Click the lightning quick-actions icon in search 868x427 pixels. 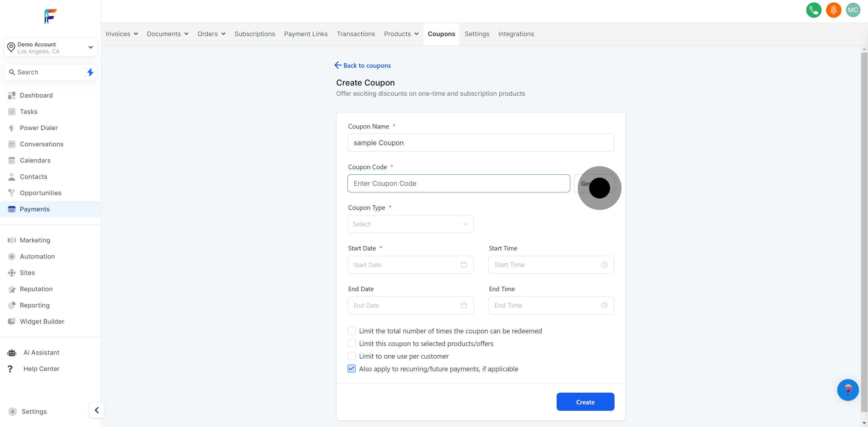(x=90, y=72)
